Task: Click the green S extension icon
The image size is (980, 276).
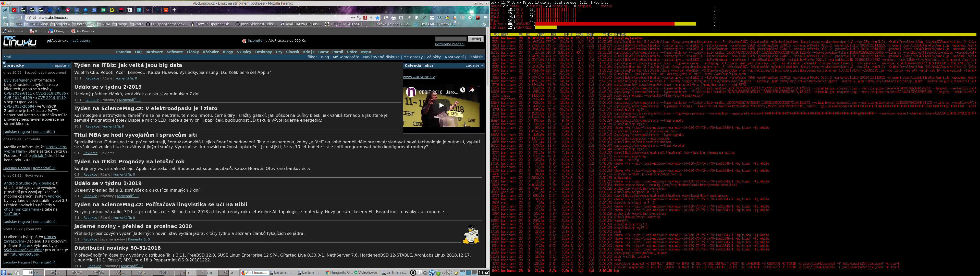Action: 439,18
